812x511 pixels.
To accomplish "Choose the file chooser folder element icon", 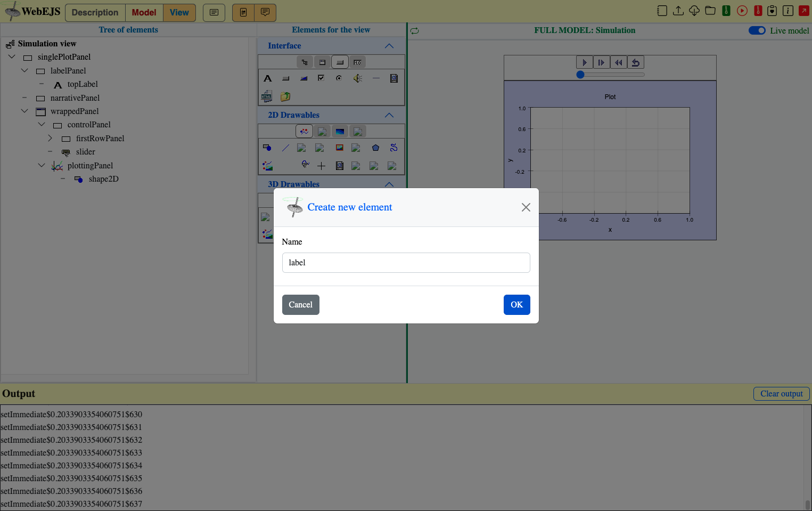I will 285,96.
